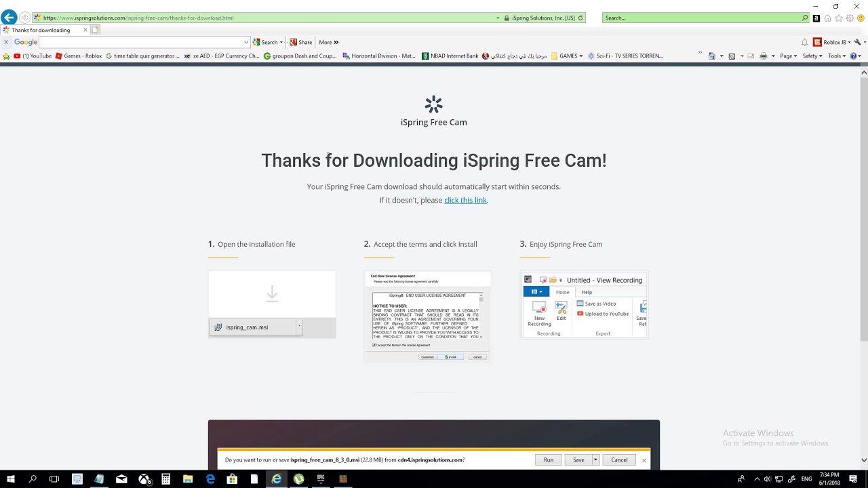
Task: Open Microsoft Store on the taskbar
Action: [x=232, y=479]
